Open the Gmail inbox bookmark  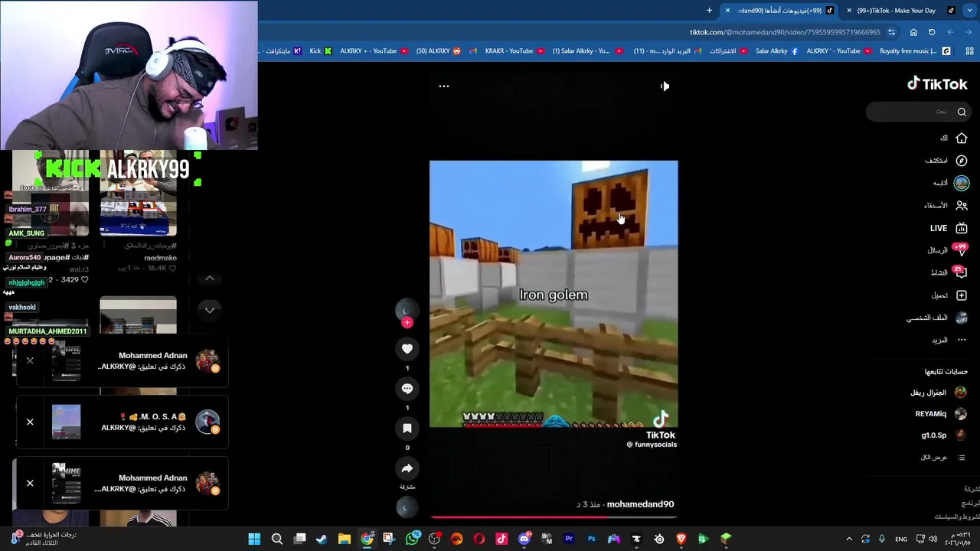click(668, 51)
